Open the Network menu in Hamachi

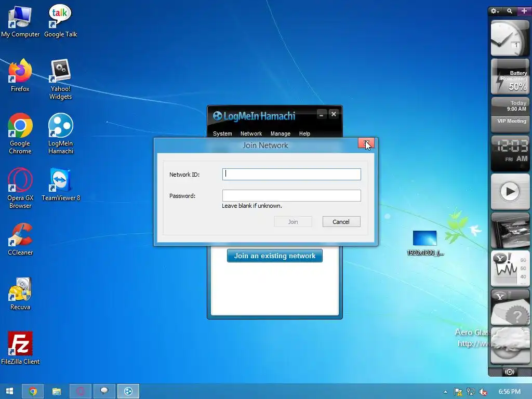(x=251, y=134)
